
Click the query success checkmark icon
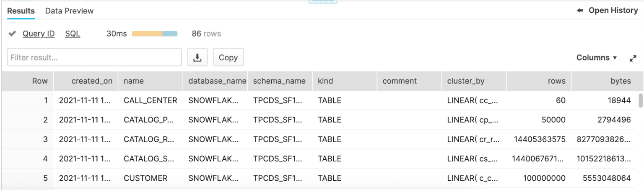[x=13, y=34]
